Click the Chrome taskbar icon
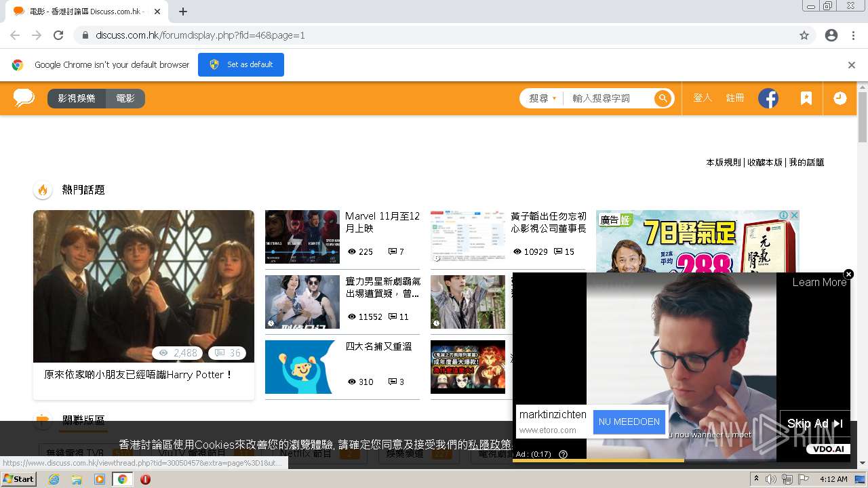The height and width of the screenshot is (488, 868). pos(122,479)
